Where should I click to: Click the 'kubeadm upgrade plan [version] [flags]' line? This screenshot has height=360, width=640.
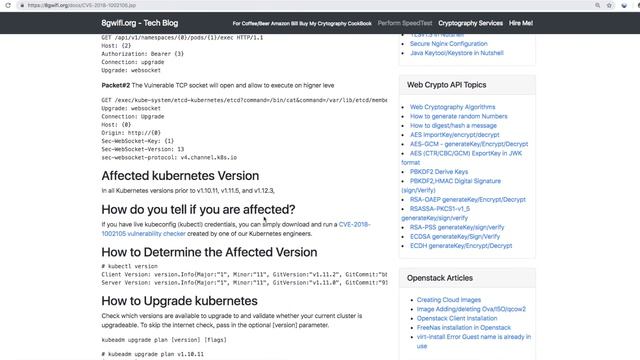(x=164, y=340)
